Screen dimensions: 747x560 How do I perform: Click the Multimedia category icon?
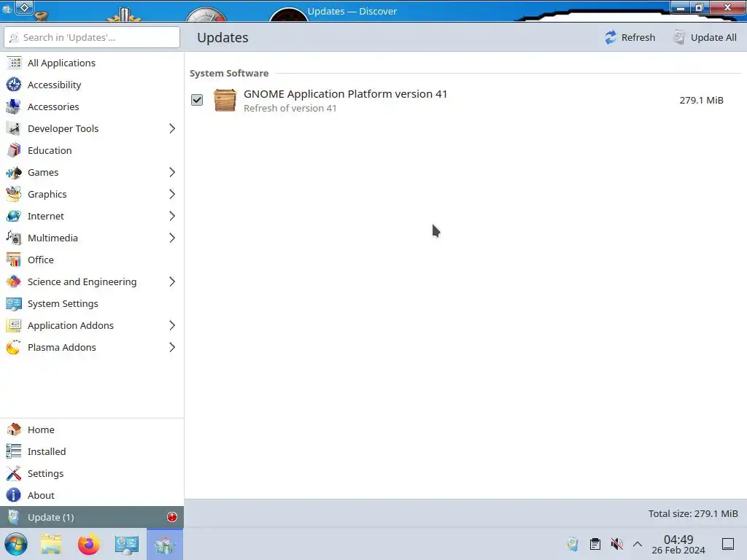(x=14, y=238)
